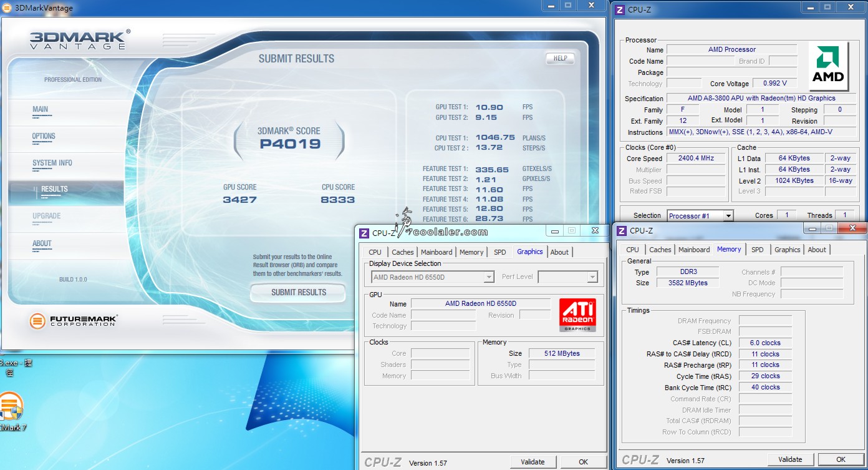Expand the Processor #1 selection dropdown
The image size is (868, 470).
tap(728, 216)
